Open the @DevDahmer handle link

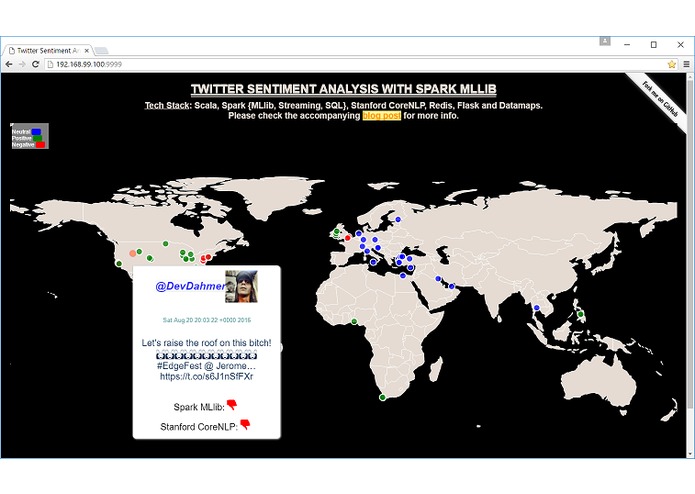(190, 286)
